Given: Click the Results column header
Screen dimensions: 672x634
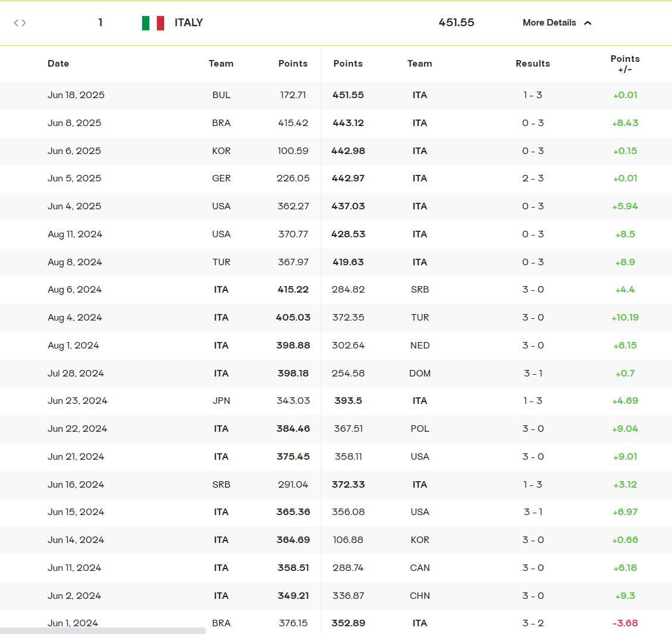Looking at the screenshot, I should click(532, 64).
